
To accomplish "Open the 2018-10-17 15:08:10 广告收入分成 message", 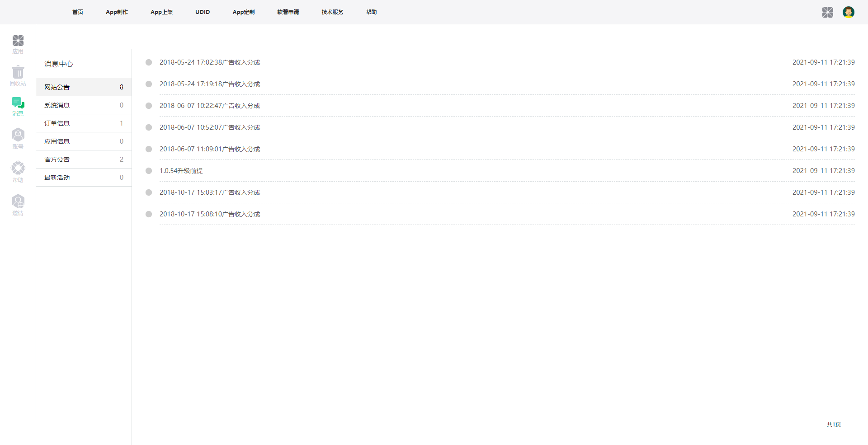I will (210, 214).
